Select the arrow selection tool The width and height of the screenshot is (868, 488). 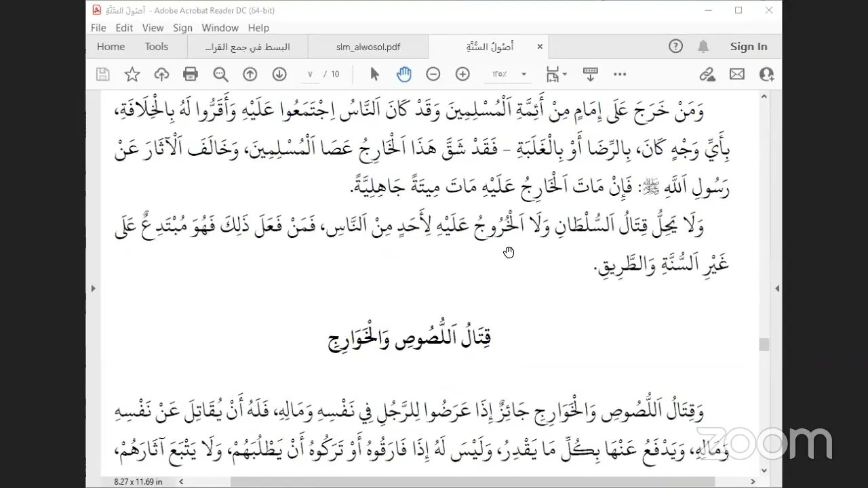[x=374, y=75]
